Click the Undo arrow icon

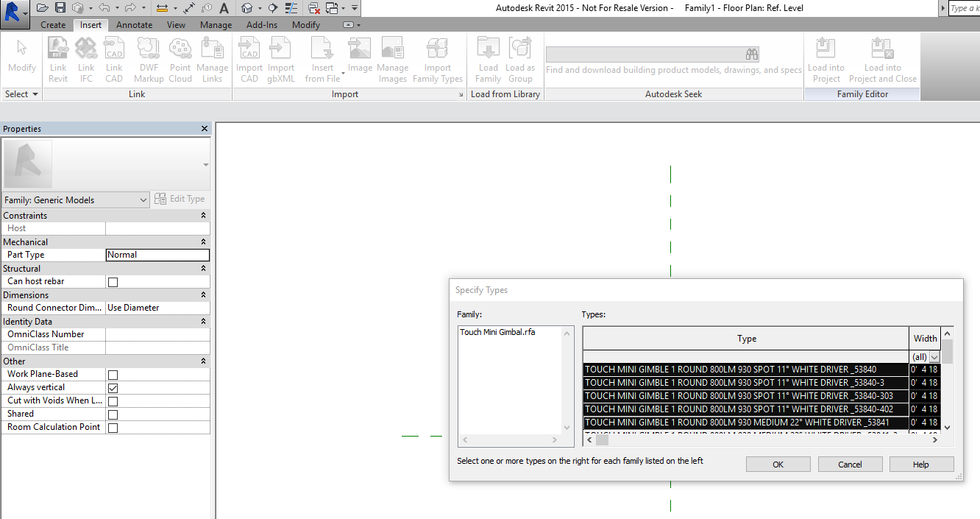[103, 8]
